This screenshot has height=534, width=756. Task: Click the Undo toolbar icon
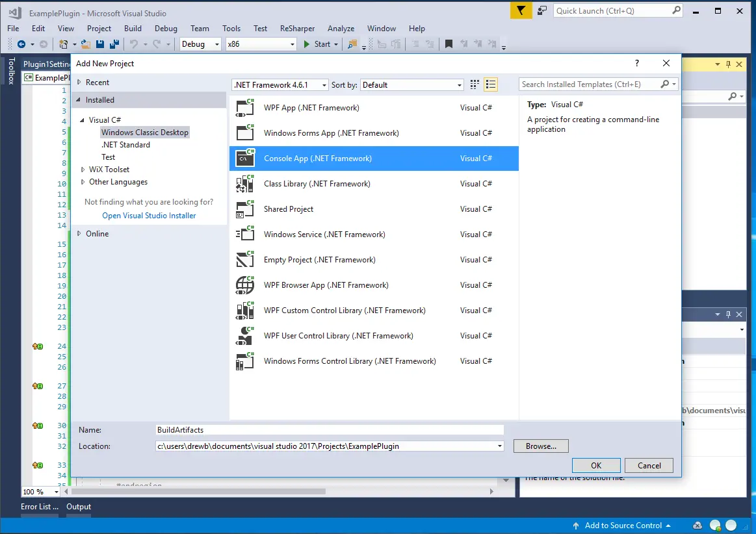tap(133, 44)
